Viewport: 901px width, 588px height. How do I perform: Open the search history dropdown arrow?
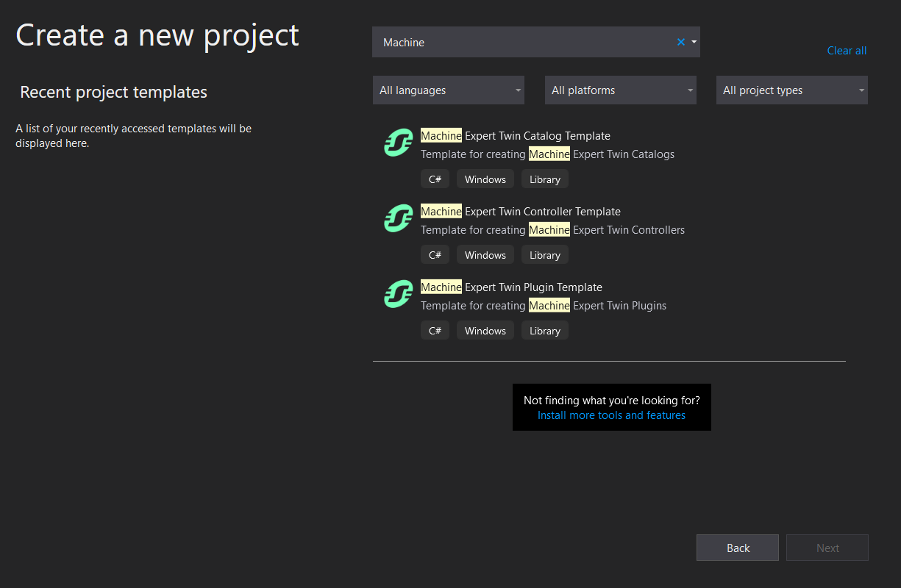coord(694,42)
